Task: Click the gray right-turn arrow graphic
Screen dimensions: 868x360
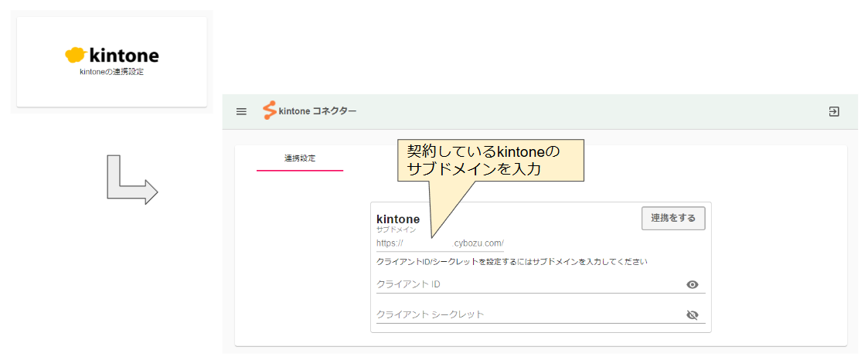Action: click(132, 180)
